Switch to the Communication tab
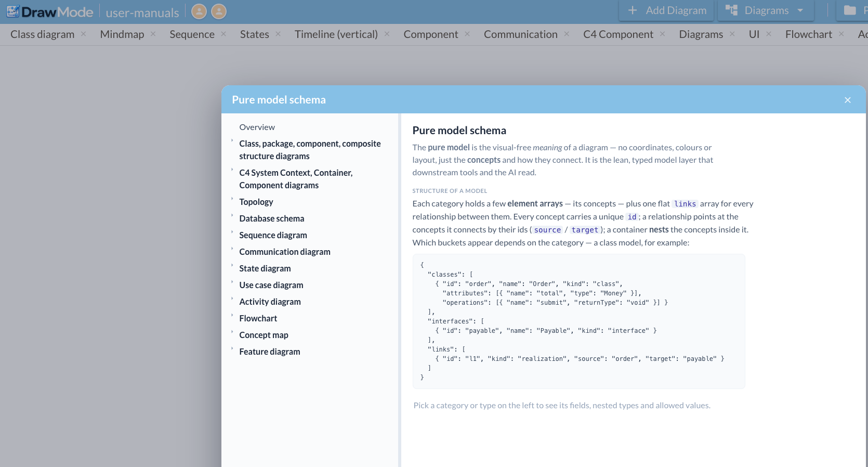 521,34
